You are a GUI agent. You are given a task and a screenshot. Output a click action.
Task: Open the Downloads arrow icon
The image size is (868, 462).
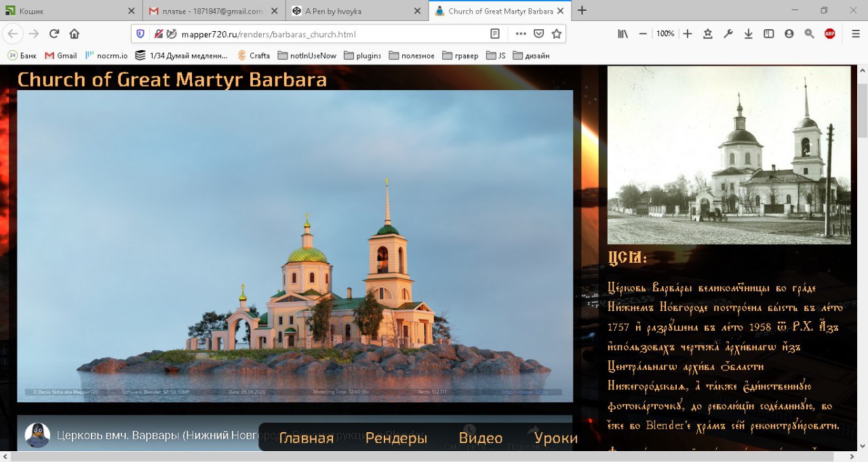(x=748, y=34)
